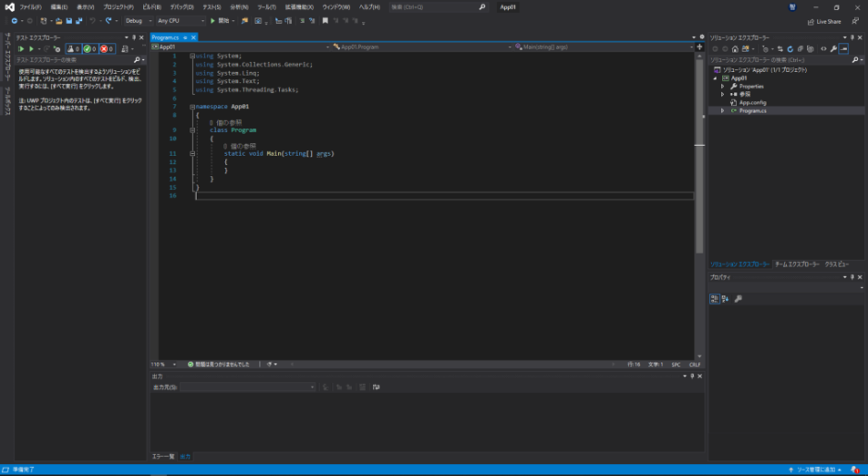This screenshot has width=868, height=476.
Task: Switch to the エラー一覧 tab
Action: 162,457
